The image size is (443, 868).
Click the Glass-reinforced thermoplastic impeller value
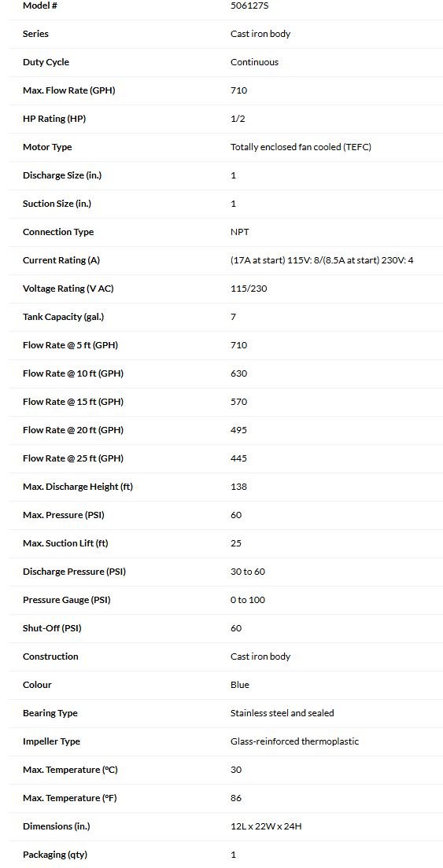294,741
